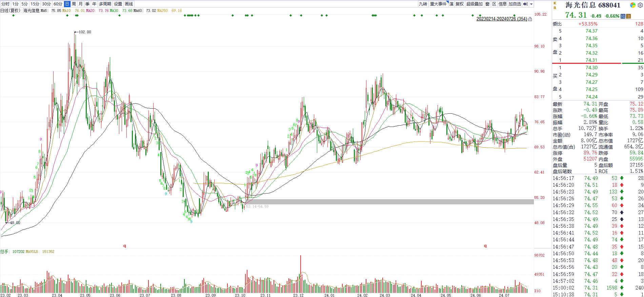Toggle the 九转 indicator
This screenshot has height=297, width=644.
(x=423, y=4)
